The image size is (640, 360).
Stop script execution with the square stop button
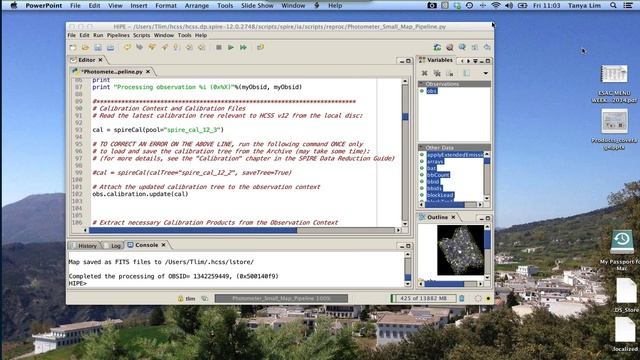[219, 47]
